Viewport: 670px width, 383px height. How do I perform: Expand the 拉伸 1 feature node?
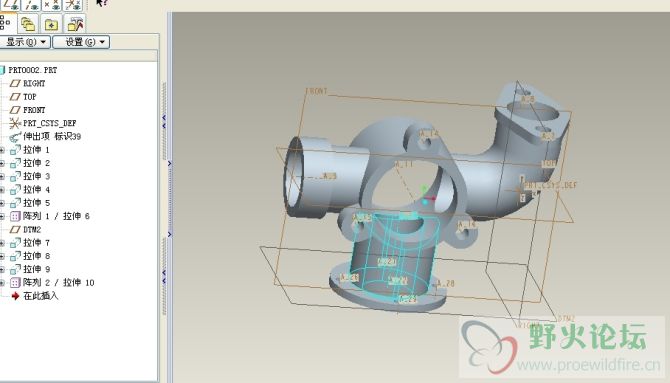point(2,150)
